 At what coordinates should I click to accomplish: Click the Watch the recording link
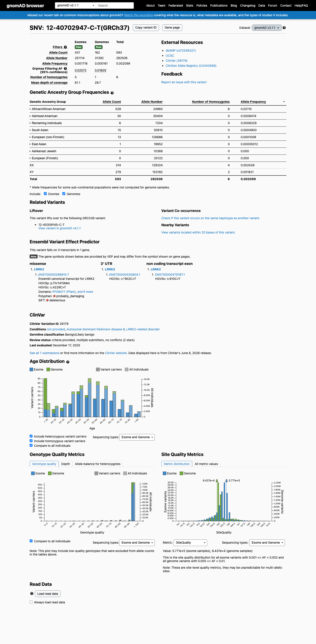point(138,15)
